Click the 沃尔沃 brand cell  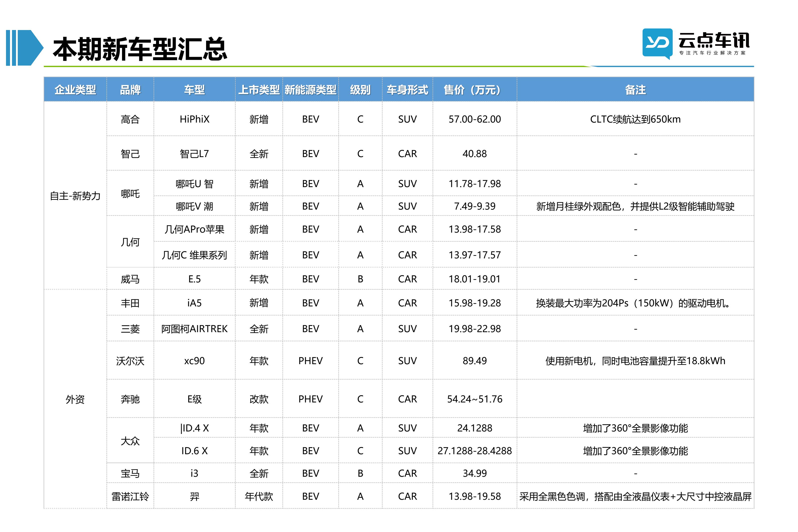(x=130, y=361)
